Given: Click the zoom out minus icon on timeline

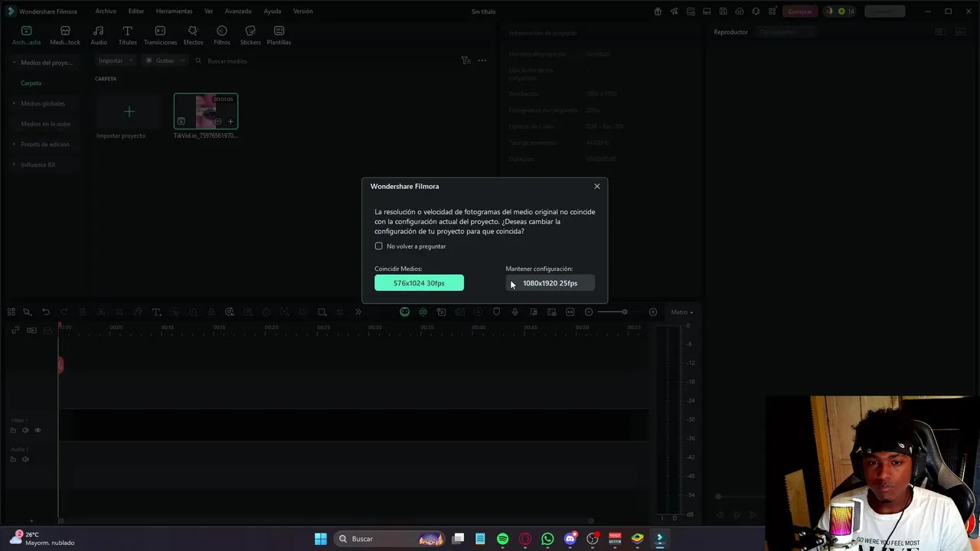Looking at the screenshot, I should [x=589, y=312].
